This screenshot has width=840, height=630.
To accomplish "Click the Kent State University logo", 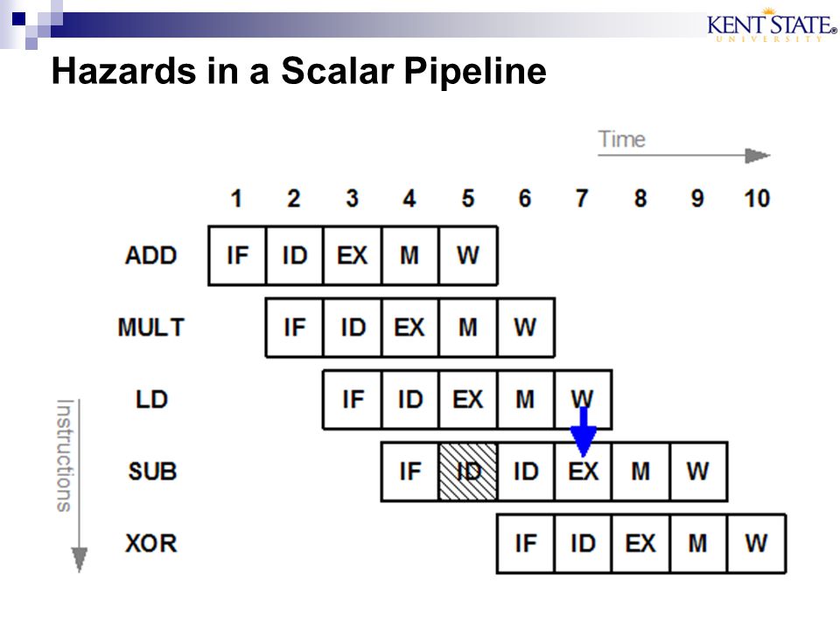I will [x=772, y=25].
